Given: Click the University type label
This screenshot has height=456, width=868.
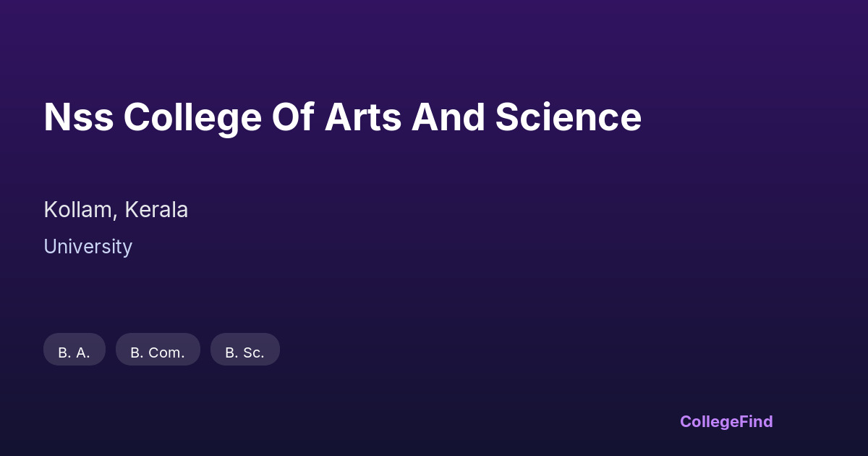Looking at the screenshot, I should 88,247.
